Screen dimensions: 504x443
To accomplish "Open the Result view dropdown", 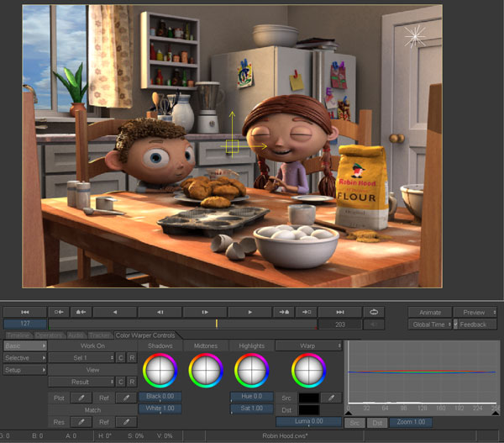I will pos(81,382).
